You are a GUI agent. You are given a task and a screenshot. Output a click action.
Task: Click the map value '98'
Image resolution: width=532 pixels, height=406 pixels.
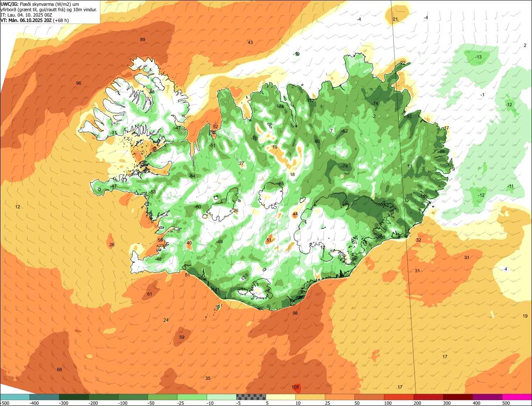(295, 313)
